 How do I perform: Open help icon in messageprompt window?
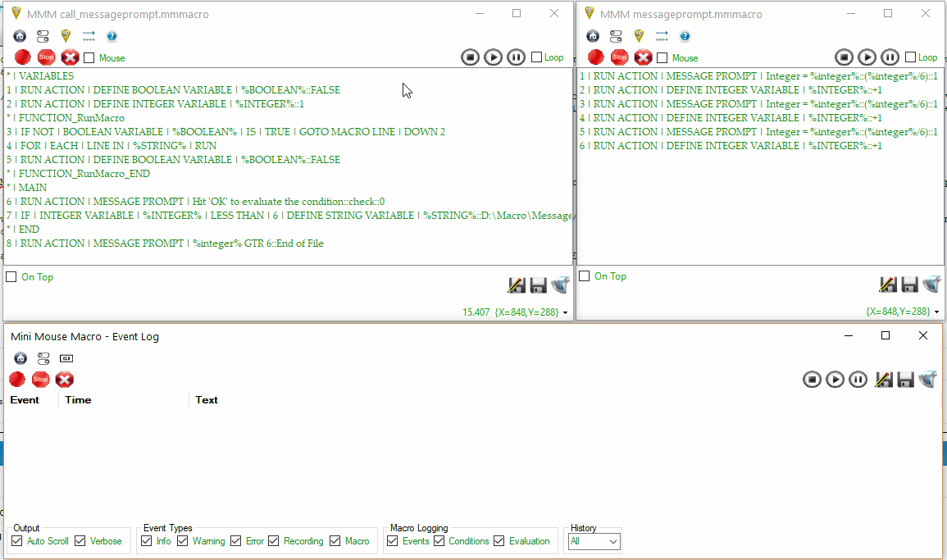pyautogui.click(x=685, y=36)
